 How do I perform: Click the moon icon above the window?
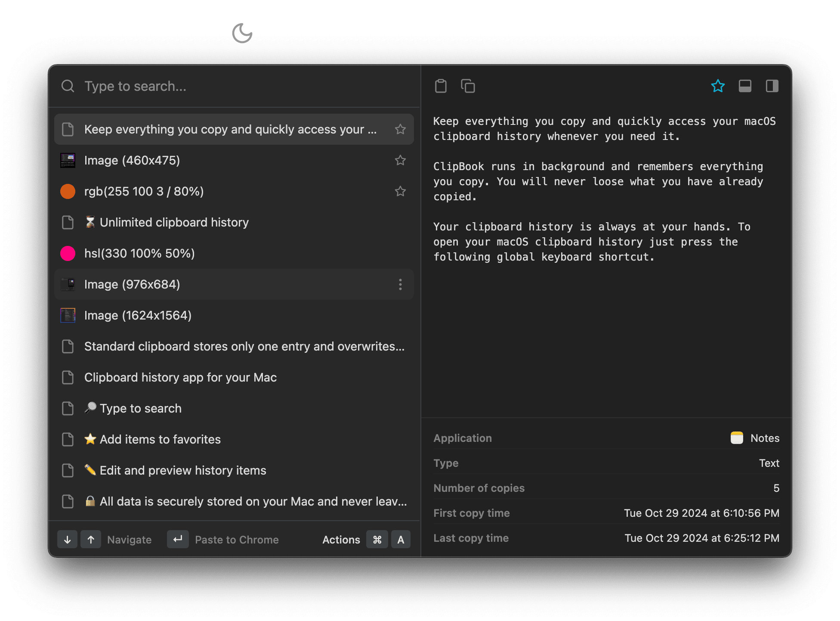click(x=242, y=34)
